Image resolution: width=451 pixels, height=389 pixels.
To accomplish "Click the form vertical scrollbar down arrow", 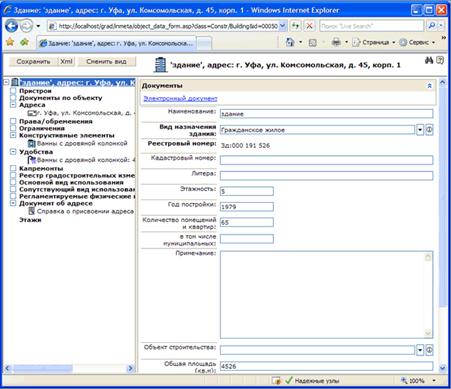I will coord(443,368).
